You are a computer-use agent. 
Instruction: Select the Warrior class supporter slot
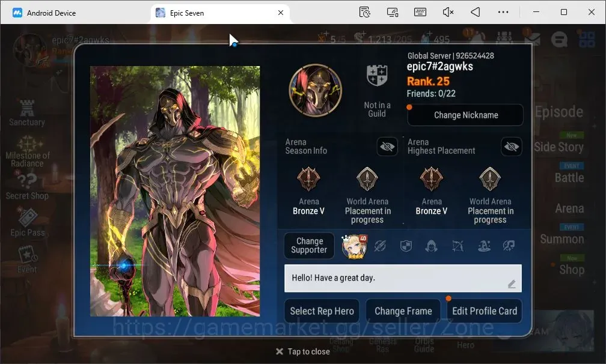[x=380, y=246]
